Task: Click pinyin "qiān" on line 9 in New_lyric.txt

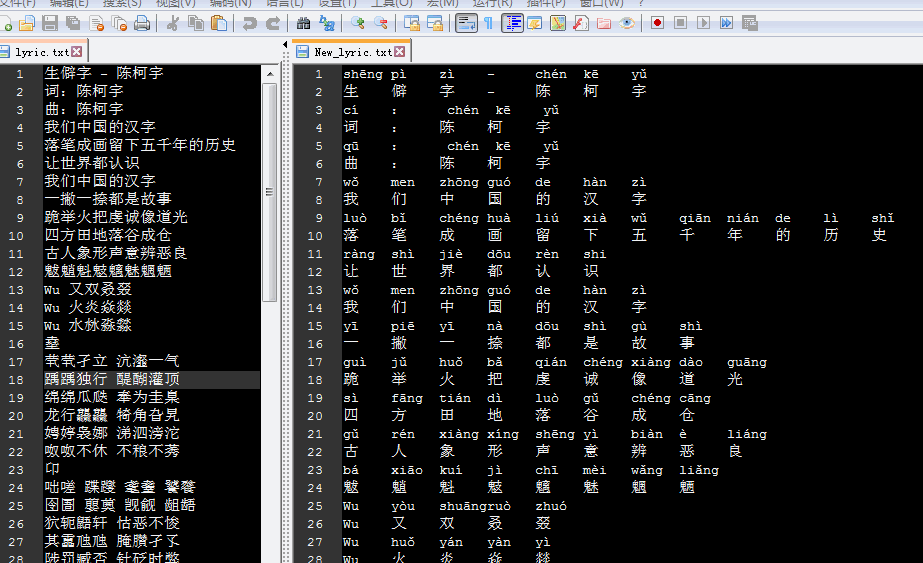Action: click(x=695, y=218)
